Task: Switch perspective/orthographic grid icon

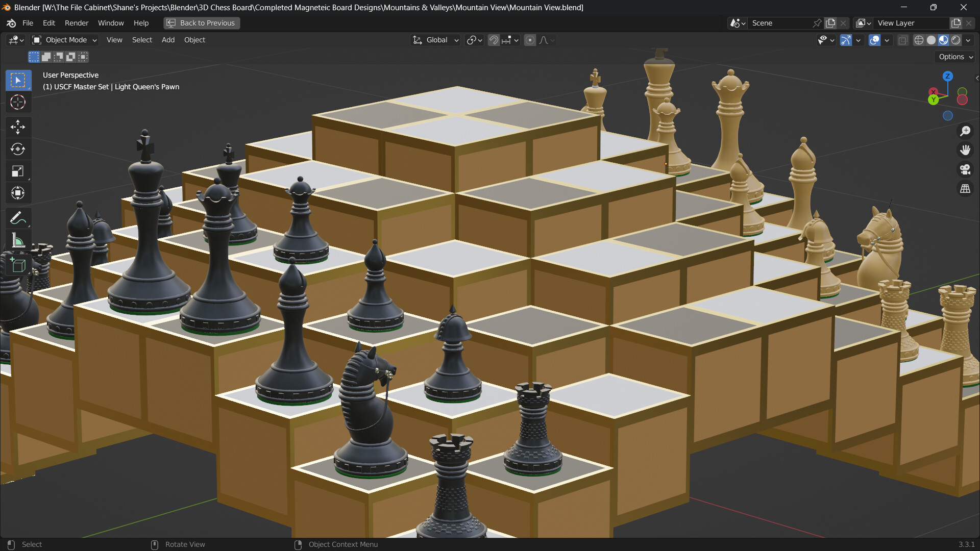Action: 965,189
